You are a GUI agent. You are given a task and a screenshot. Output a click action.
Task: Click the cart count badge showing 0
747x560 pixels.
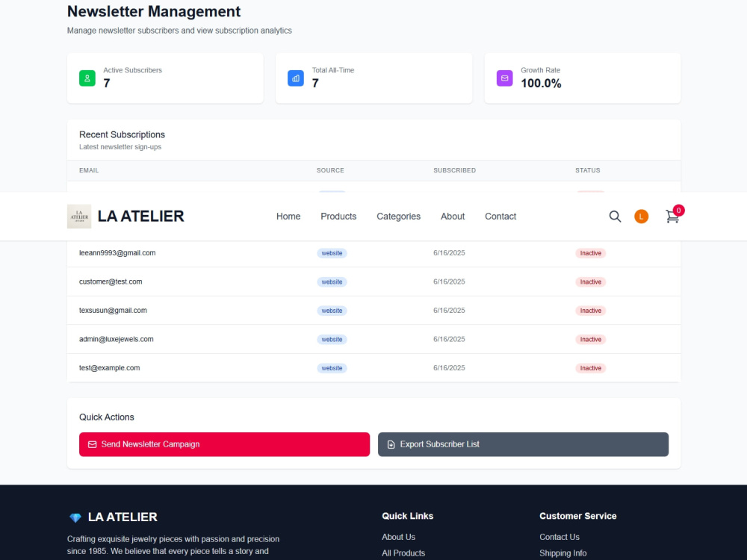(678, 210)
